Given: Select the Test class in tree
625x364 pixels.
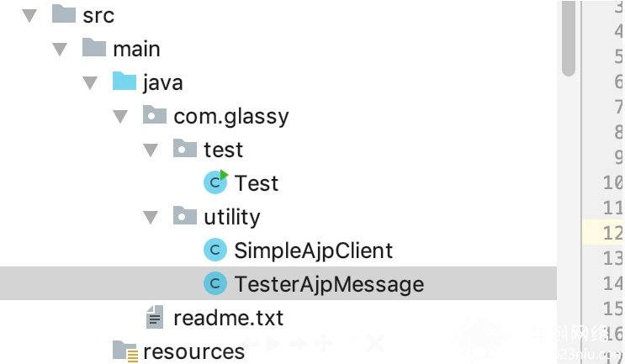Looking at the screenshot, I should (256, 183).
